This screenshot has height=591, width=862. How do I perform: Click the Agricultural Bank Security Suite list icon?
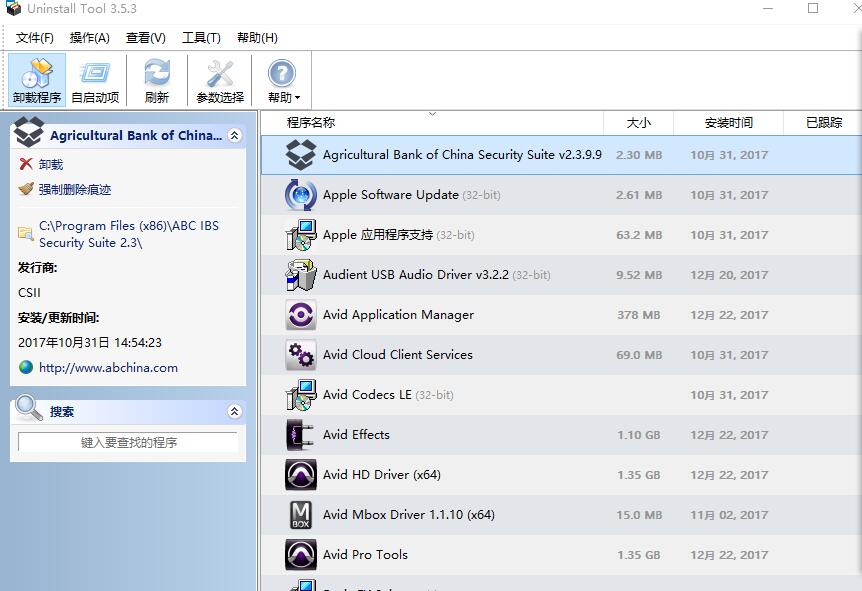click(301, 155)
